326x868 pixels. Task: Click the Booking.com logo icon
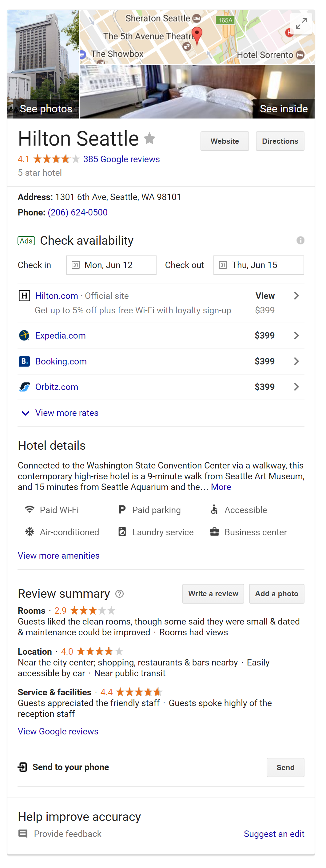click(24, 361)
